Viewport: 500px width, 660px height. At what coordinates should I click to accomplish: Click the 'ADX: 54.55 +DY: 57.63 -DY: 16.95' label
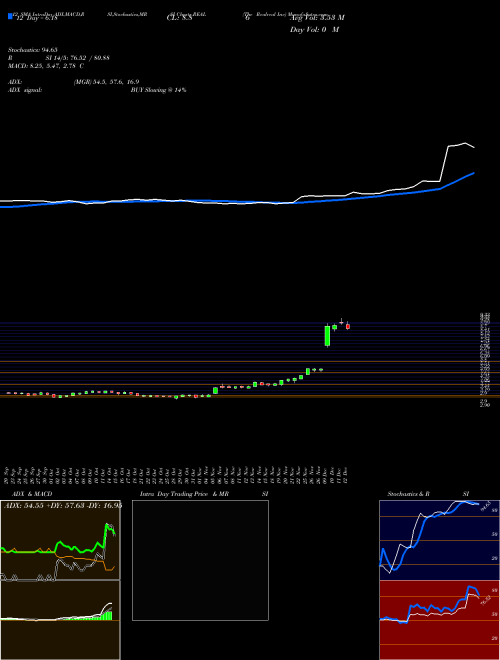63,505
